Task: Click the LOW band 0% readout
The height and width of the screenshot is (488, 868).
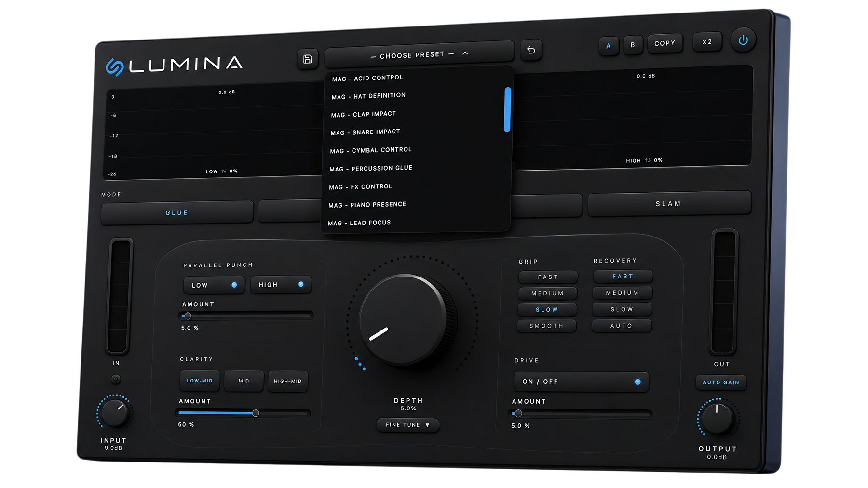Action: [x=233, y=171]
